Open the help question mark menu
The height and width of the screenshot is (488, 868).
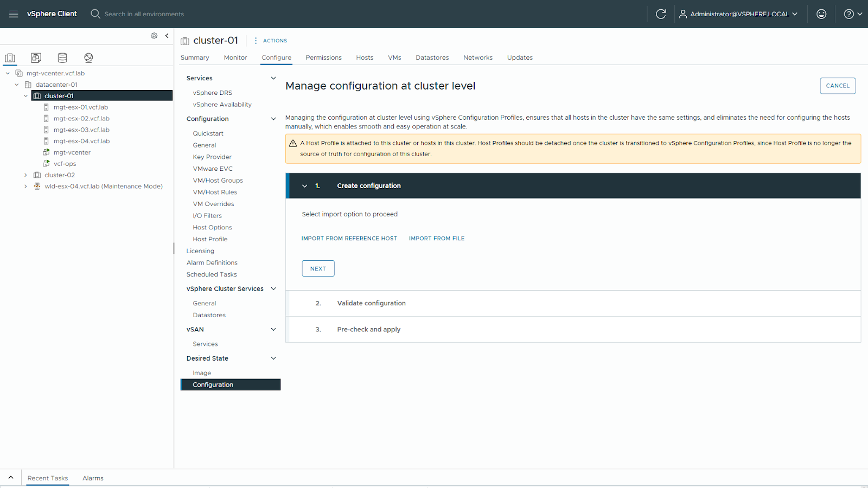pos(852,14)
